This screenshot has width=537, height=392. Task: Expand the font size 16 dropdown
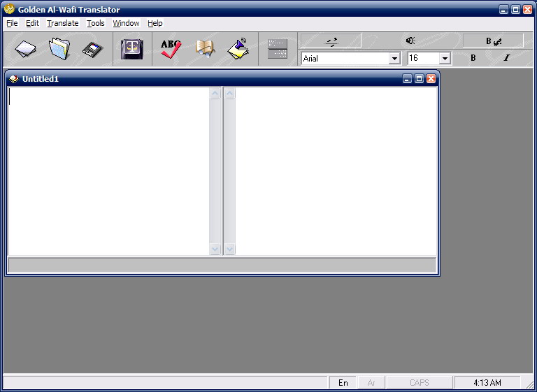445,59
